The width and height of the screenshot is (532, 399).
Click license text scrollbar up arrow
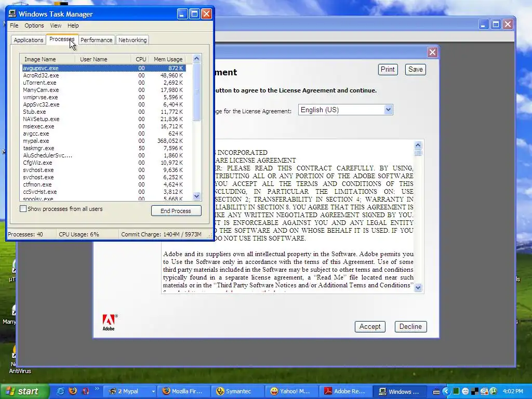(418, 145)
